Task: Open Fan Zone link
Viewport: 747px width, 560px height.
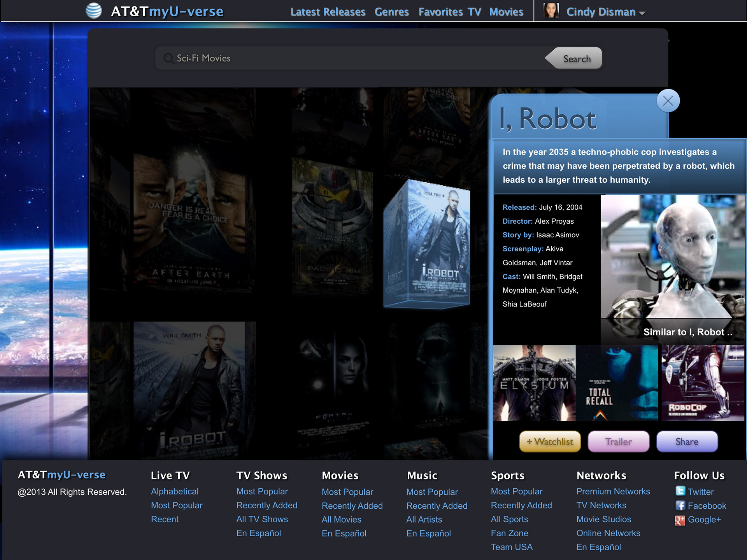Action: [x=510, y=533]
